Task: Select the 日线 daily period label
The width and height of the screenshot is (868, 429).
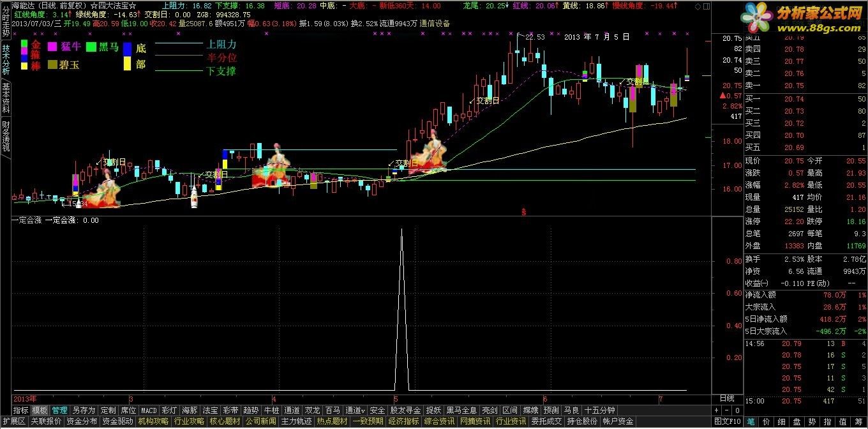Action: [727, 398]
